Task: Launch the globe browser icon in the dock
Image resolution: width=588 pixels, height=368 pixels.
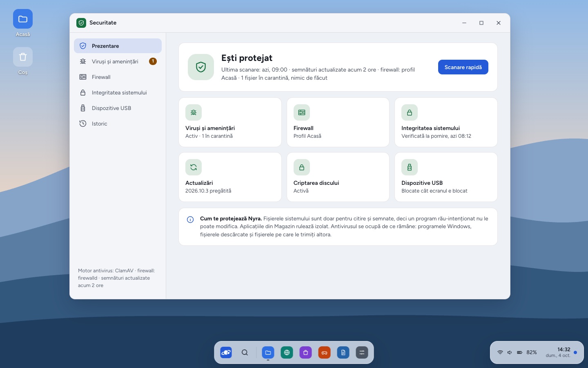Action: tap(287, 352)
